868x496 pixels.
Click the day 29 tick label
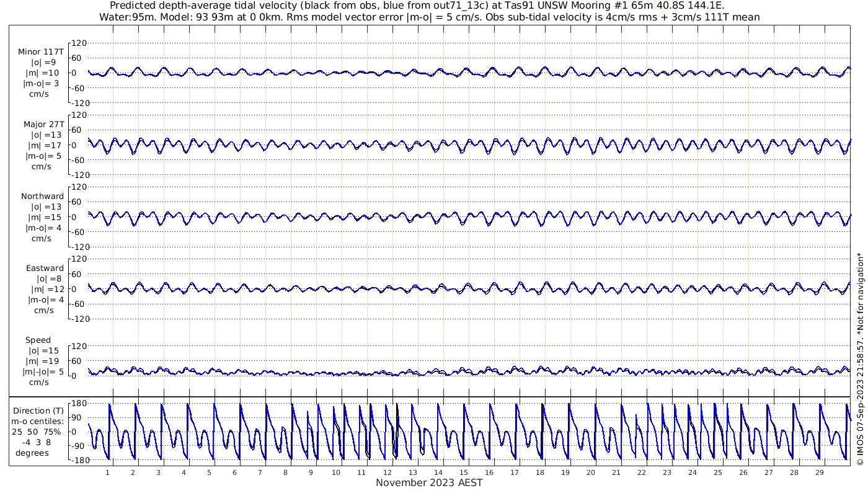tap(819, 472)
